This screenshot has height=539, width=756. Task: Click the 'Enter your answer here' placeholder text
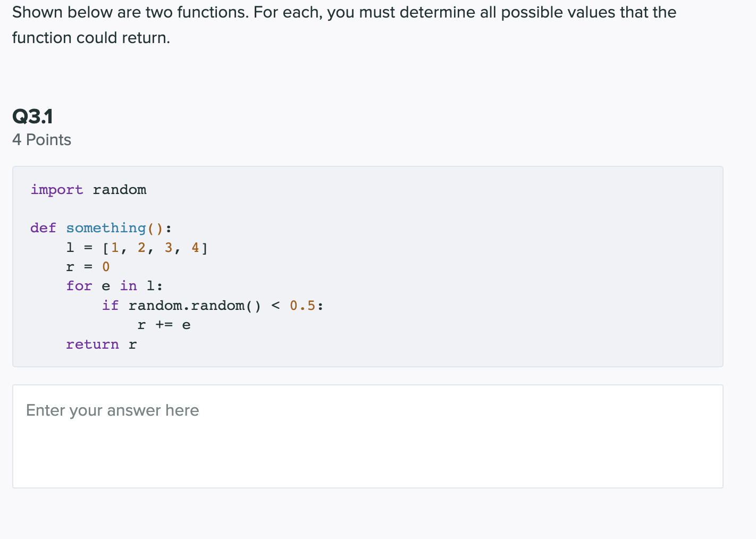pos(112,410)
